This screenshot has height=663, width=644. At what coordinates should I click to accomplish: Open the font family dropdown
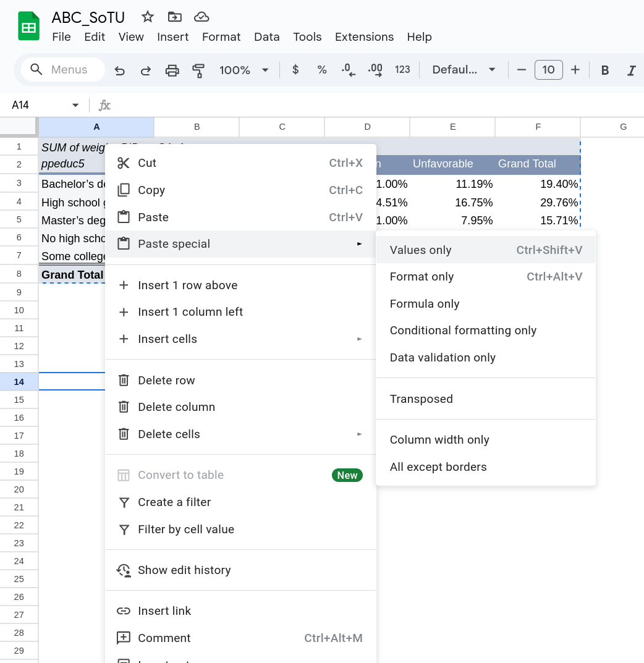tap(464, 70)
